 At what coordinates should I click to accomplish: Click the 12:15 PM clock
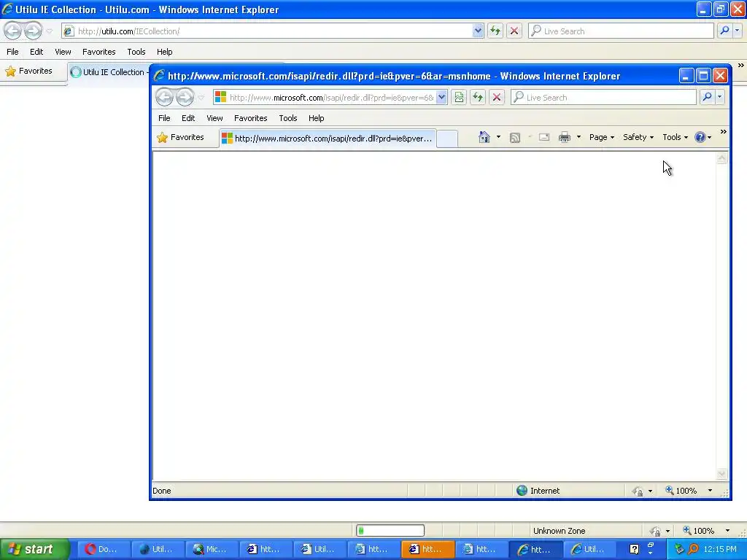pos(719,550)
